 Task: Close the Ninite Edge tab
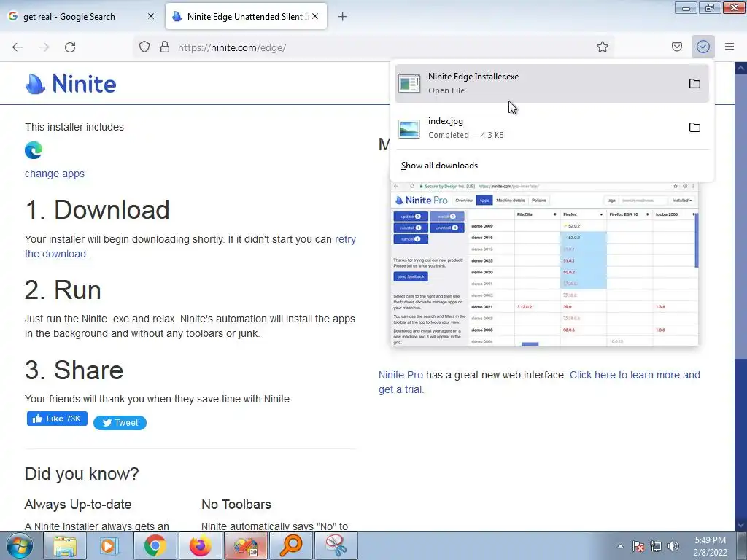[x=315, y=16]
